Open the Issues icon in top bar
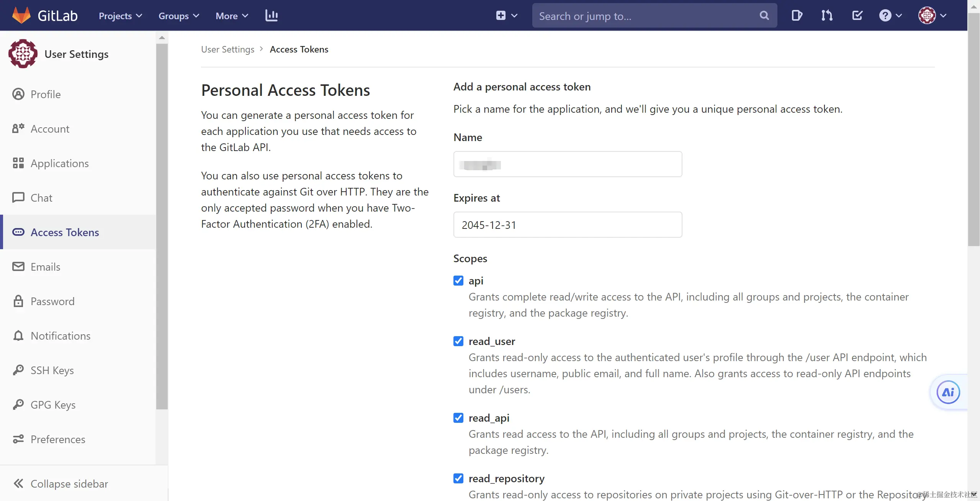This screenshot has width=980, height=501. point(797,16)
